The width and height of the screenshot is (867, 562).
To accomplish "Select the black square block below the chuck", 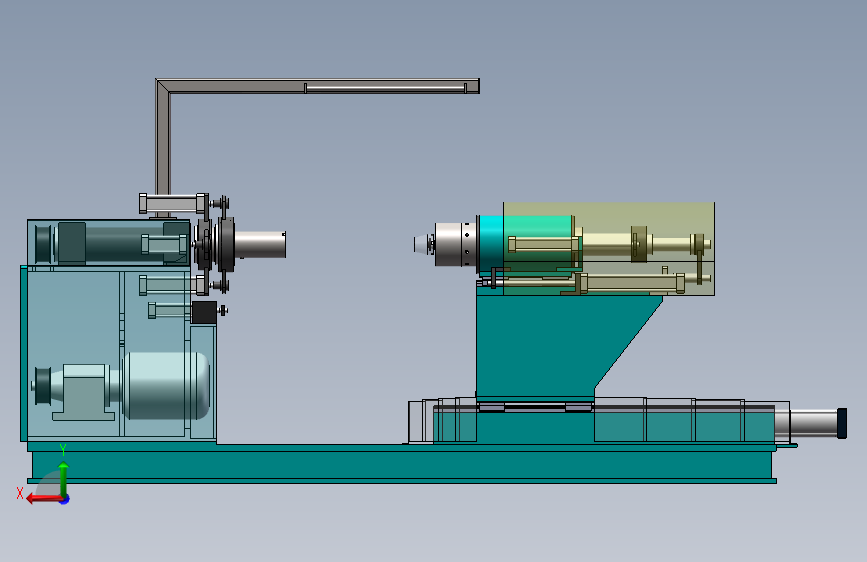I will tap(204, 313).
